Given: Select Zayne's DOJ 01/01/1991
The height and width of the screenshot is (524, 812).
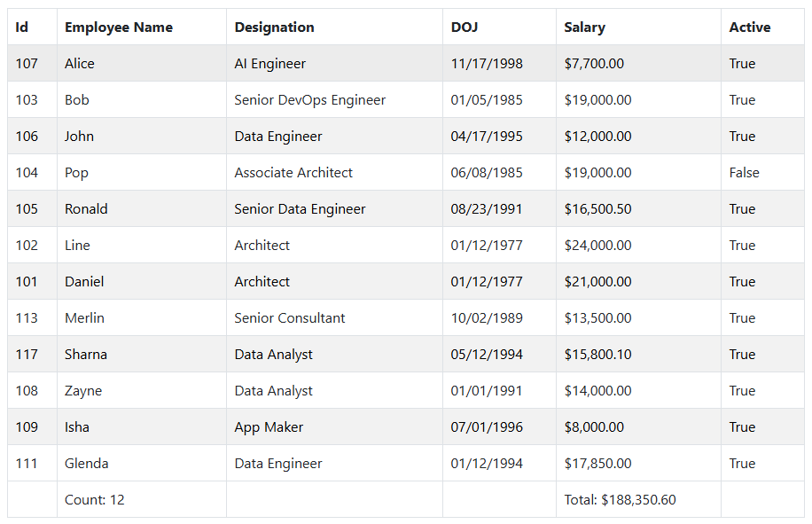Looking at the screenshot, I should (487, 391).
